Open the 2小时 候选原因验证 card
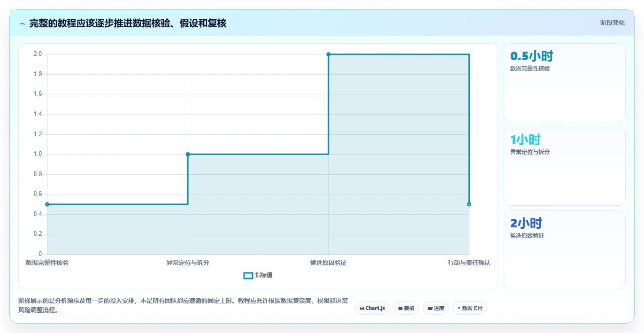Image resolution: width=644 pixels, height=333 pixels. point(564,250)
